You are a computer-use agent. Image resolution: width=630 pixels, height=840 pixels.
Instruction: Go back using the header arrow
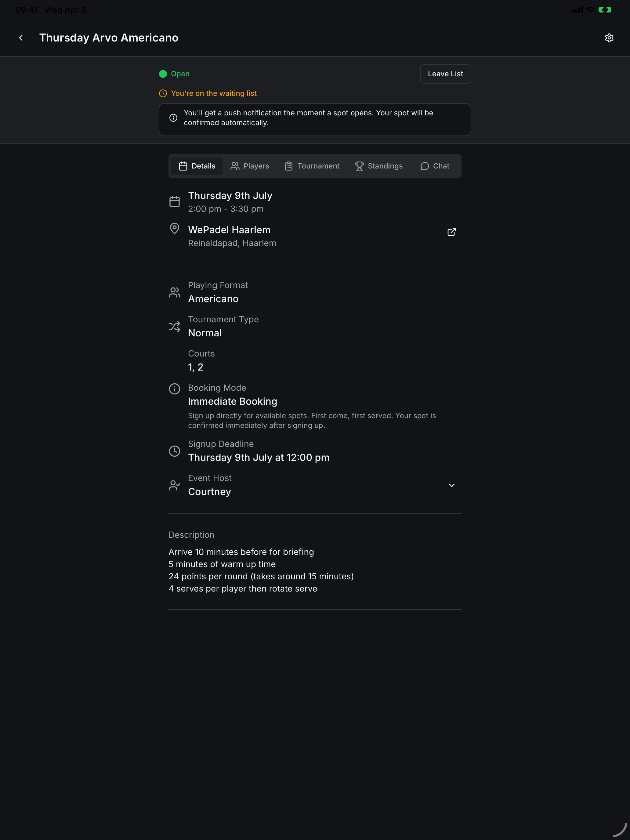21,38
